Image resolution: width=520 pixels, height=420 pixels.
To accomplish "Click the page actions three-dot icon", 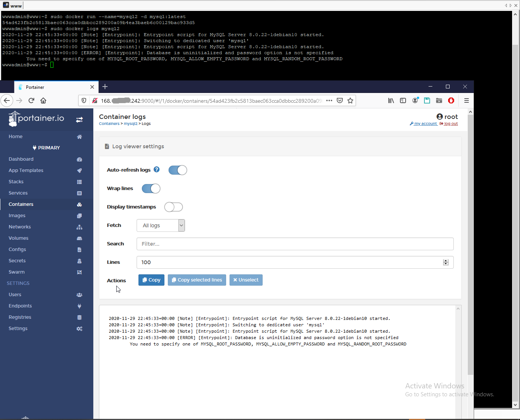I will click(x=329, y=100).
